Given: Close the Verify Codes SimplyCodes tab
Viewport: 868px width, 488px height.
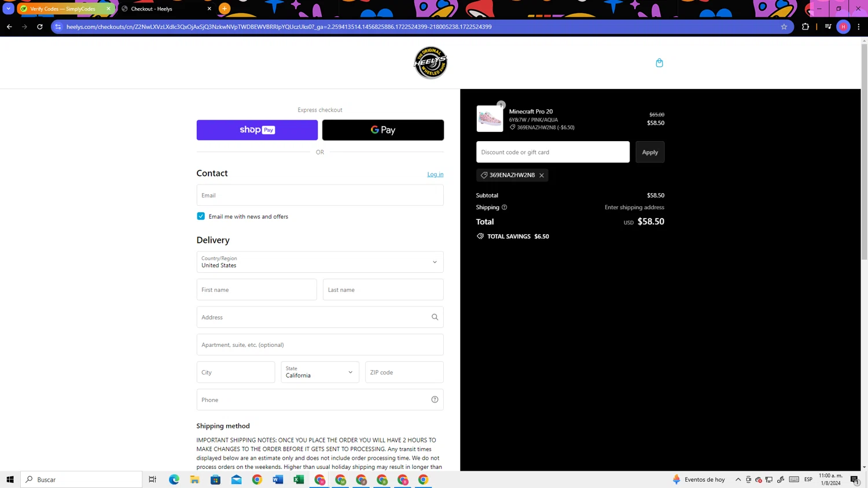Looking at the screenshot, I should click(x=108, y=9).
